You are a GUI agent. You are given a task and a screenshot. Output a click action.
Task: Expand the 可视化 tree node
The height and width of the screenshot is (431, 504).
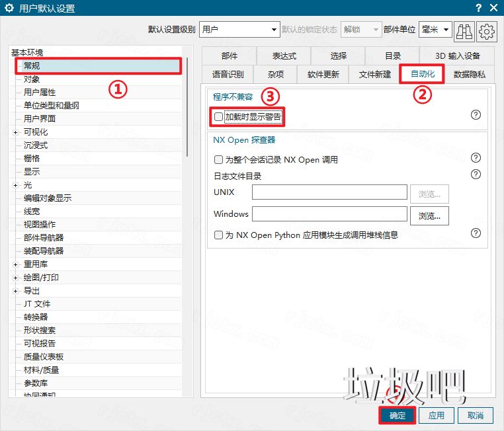pos(15,132)
